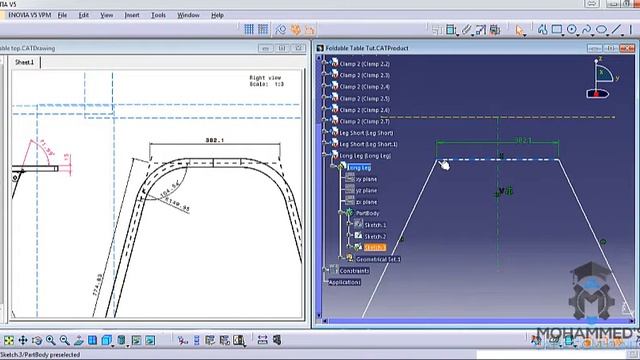Open the Insert menu
The width and height of the screenshot is (640, 360).
(132, 15)
